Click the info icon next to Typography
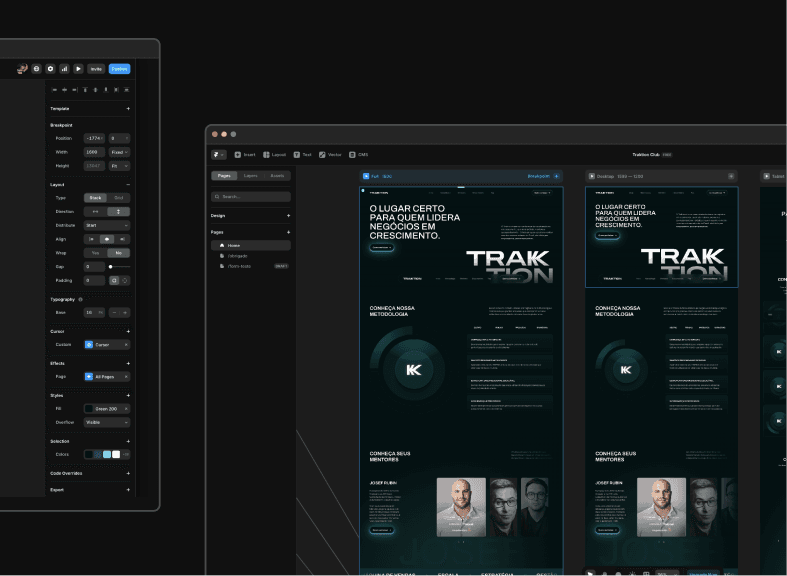 click(80, 300)
